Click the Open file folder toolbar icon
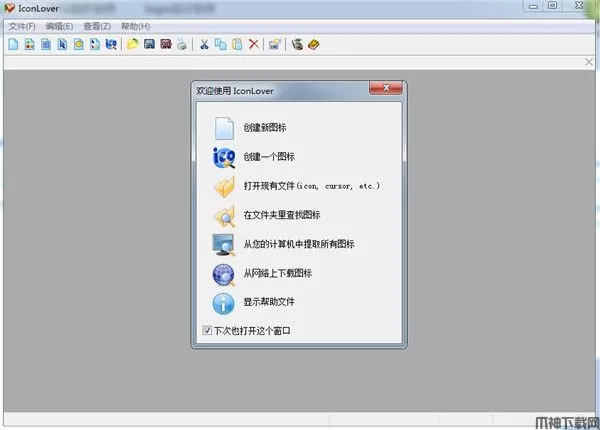This screenshot has height=430, width=600. 133,44
